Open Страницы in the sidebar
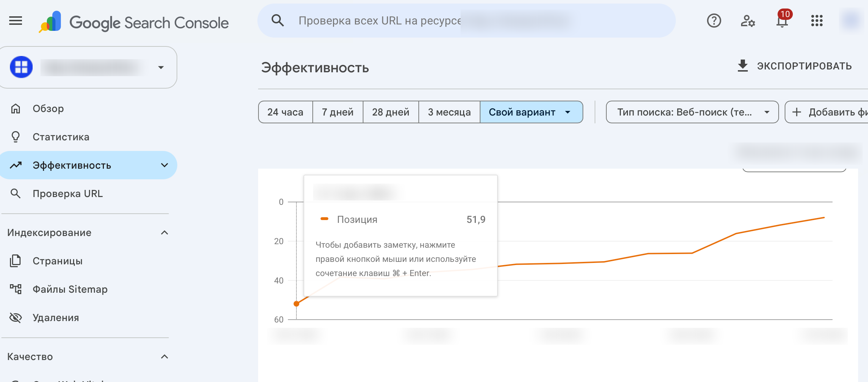Viewport: 868px width, 382px height. [x=57, y=261]
